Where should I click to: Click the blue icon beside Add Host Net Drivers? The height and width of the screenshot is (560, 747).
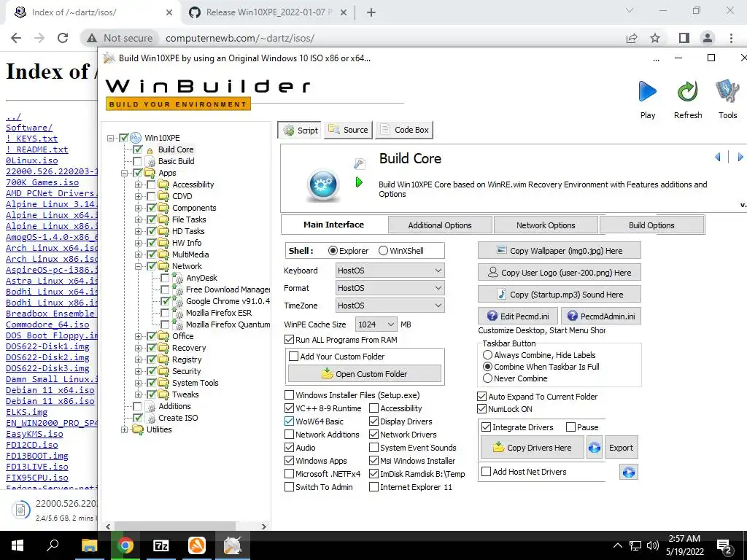pyautogui.click(x=628, y=472)
